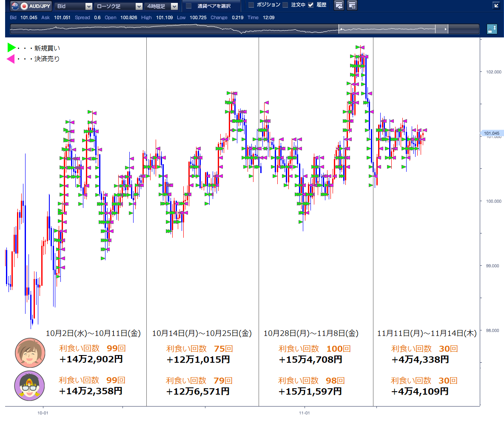Toggle the 通貨ペアを選択 checkbox

click(x=189, y=6)
